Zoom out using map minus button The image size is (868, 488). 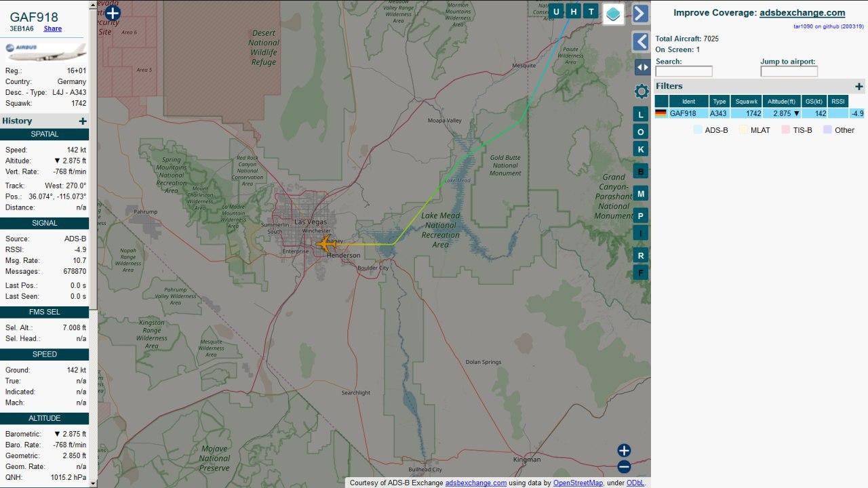(624, 466)
